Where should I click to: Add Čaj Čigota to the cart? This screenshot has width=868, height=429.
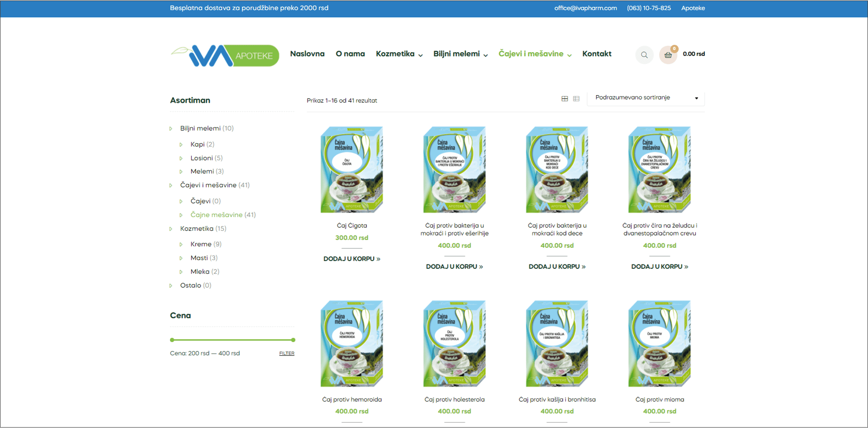(351, 259)
